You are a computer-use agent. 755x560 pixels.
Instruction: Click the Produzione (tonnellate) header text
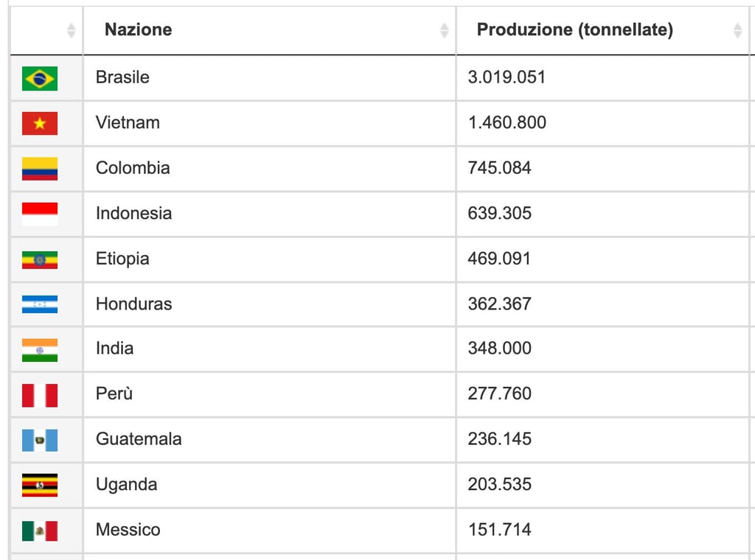[x=574, y=29]
